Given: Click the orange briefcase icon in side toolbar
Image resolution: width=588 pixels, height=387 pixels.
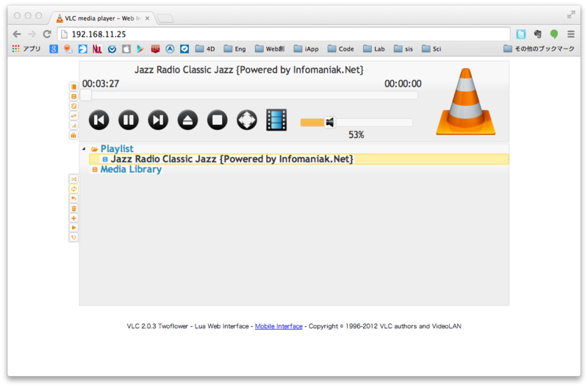Looking at the screenshot, I should click(73, 135).
